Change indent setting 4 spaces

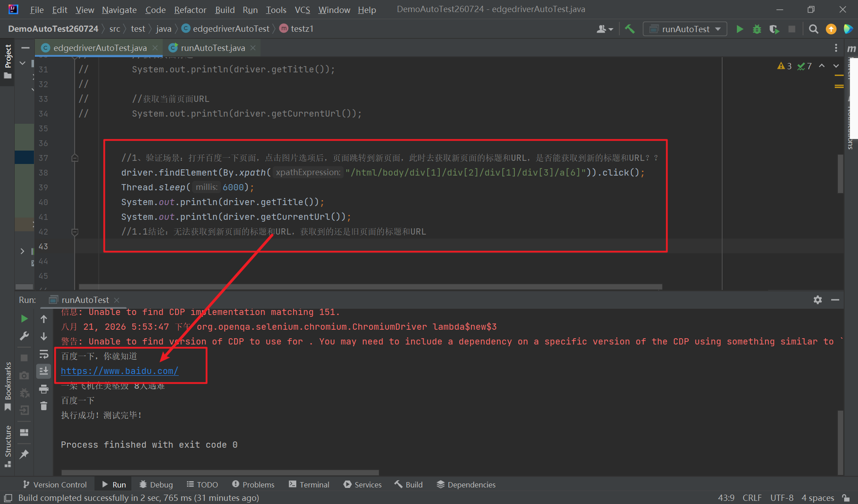[x=818, y=497]
